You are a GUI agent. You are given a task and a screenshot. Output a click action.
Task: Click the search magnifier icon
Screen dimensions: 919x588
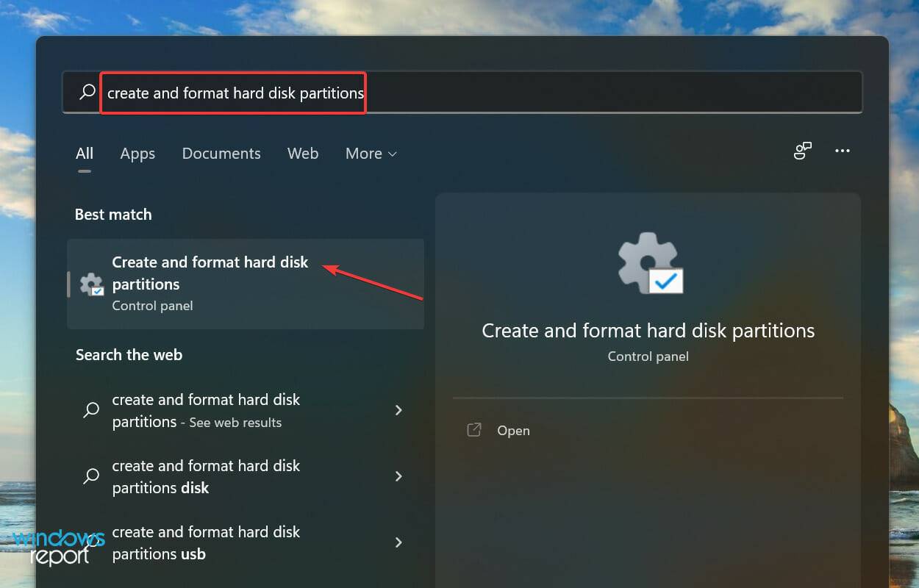(x=86, y=91)
